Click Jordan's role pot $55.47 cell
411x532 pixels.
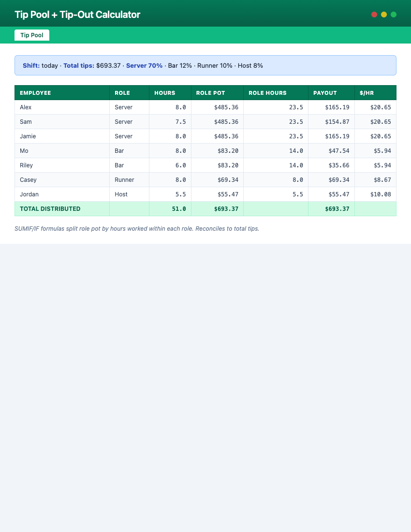pos(218,194)
